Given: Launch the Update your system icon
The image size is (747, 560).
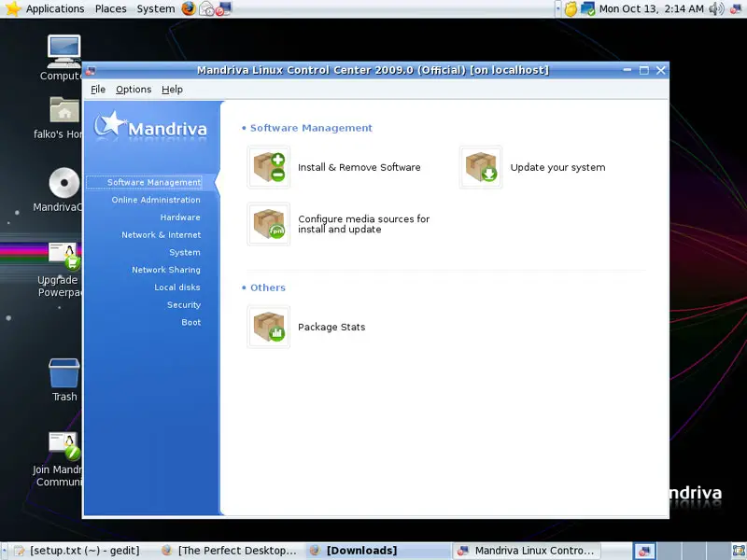Looking at the screenshot, I should click(481, 167).
